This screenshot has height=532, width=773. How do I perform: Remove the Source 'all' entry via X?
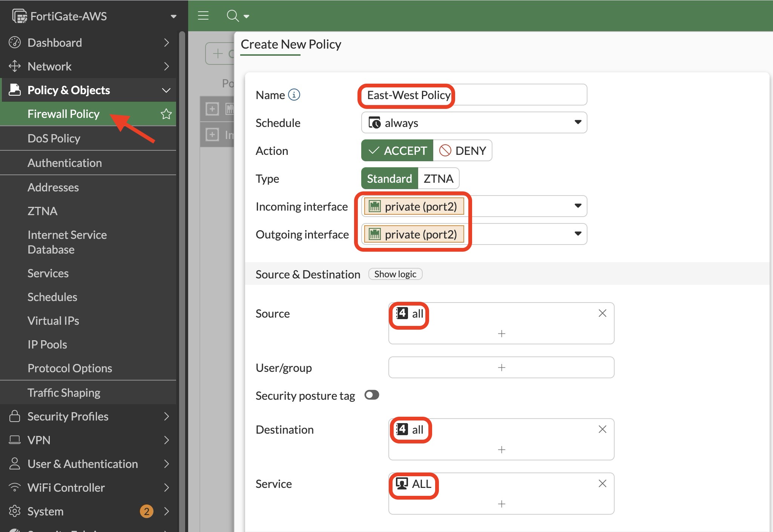pos(602,313)
